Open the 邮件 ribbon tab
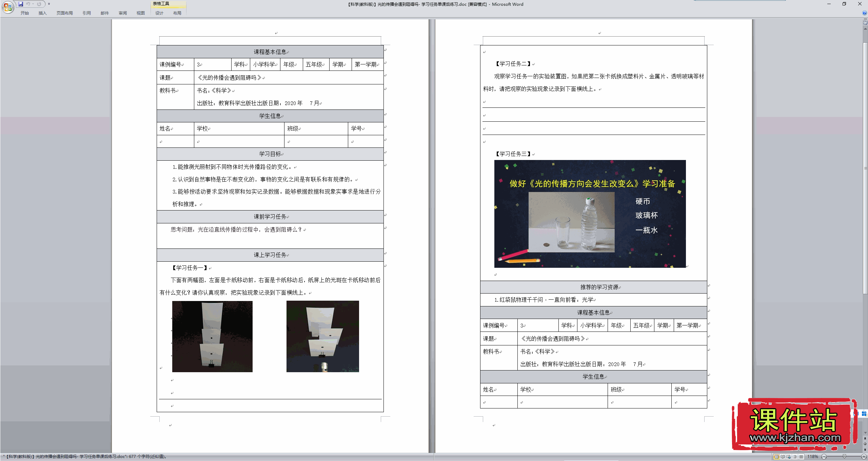 click(x=104, y=13)
